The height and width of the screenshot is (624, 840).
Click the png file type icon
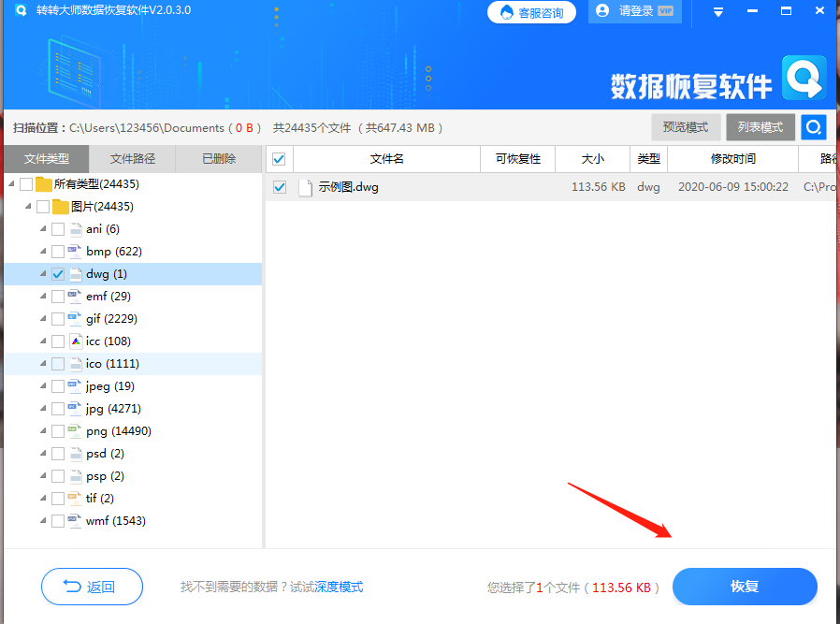[x=75, y=431]
